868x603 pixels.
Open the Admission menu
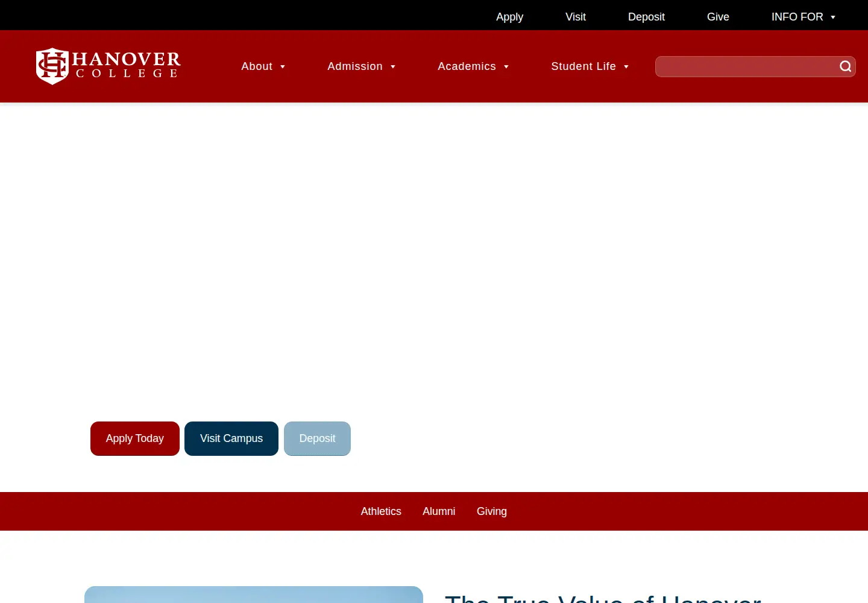(355, 66)
